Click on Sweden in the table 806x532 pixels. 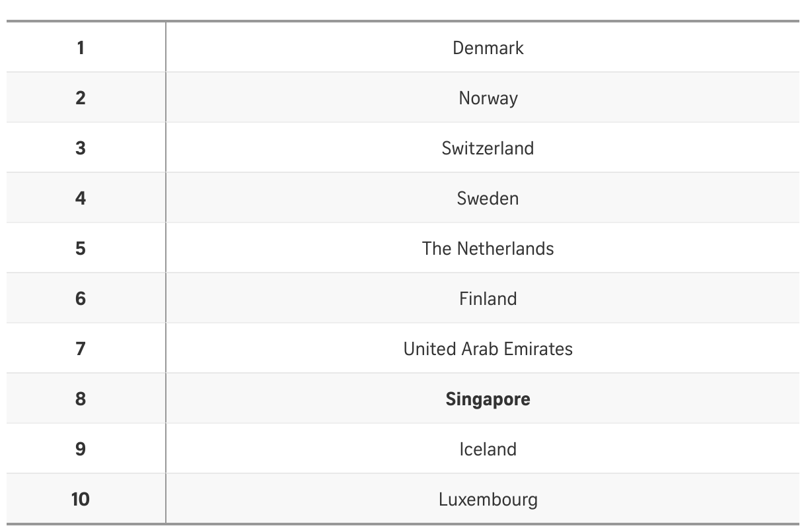(x=488, y=199)
